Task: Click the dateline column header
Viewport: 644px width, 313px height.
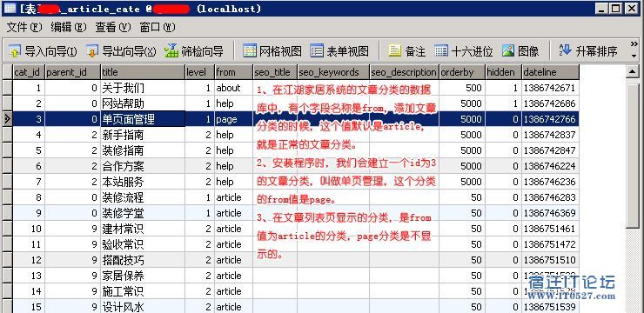Action: coord(550,72)
